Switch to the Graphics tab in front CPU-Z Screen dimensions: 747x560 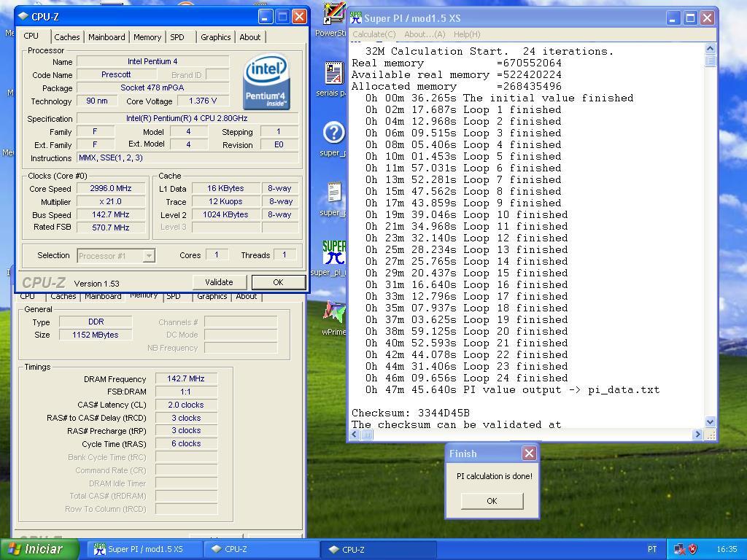[x=215, y=37]
